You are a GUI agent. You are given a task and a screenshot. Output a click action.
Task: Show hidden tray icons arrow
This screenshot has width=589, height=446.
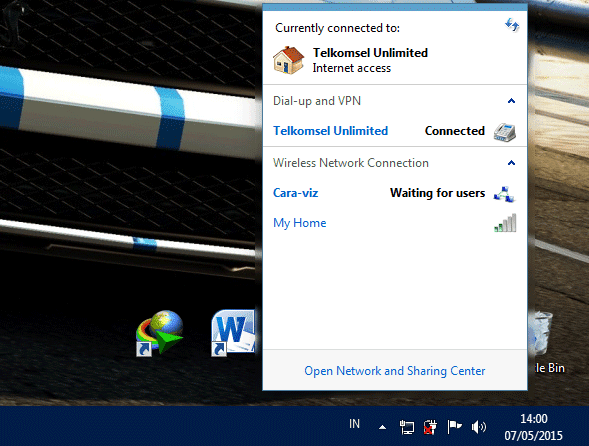point(382,427)
